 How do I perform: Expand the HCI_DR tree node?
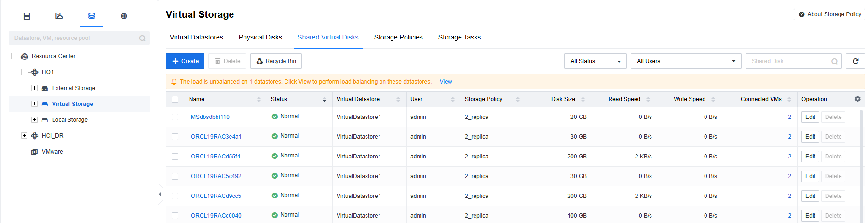coord(24,136)
